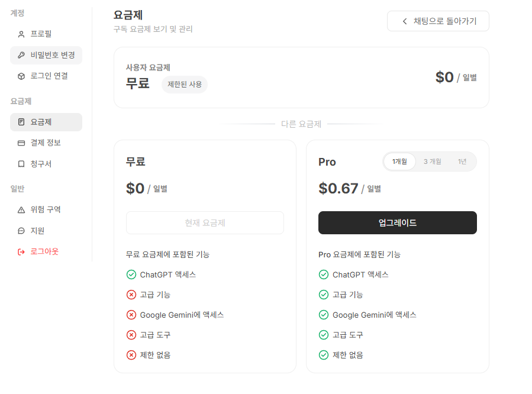The height and width of the screenshot is (394, 532).
Task: Open the 지원 page
Action: pos(46,231)
